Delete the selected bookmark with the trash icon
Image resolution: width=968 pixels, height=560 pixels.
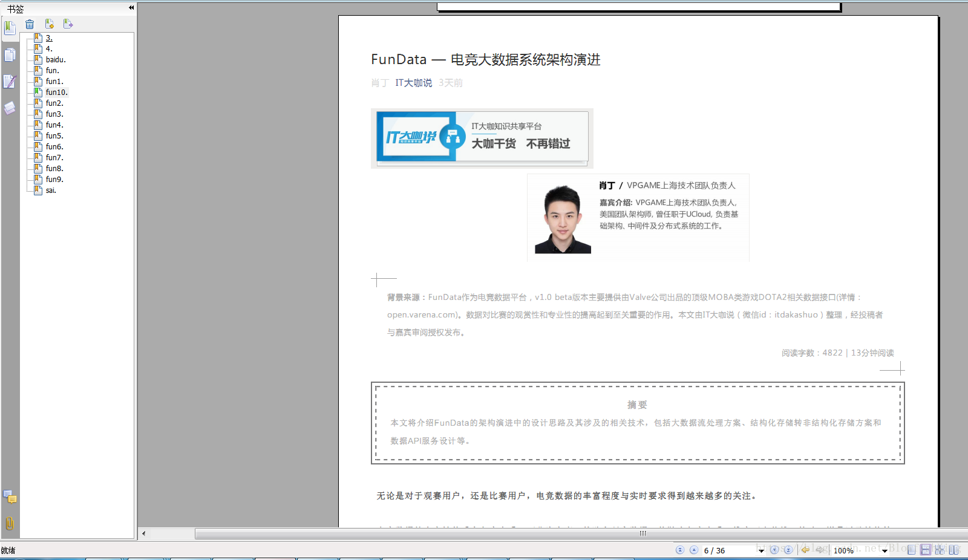pos(30,24)
